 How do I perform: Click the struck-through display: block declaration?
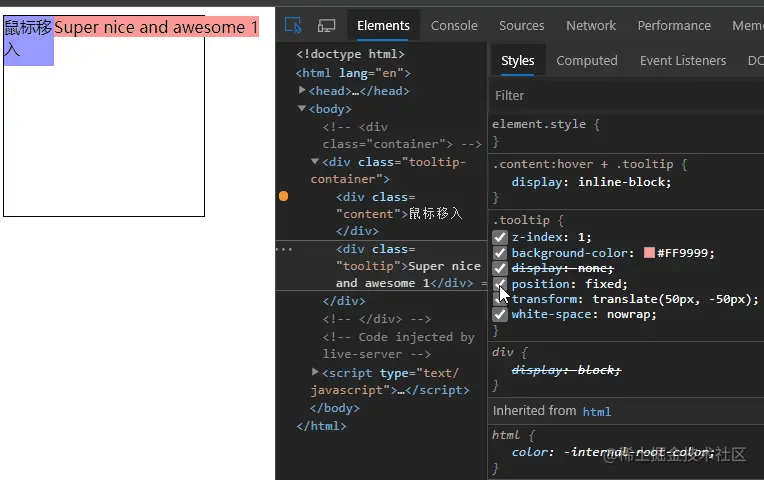coord(566,370)
